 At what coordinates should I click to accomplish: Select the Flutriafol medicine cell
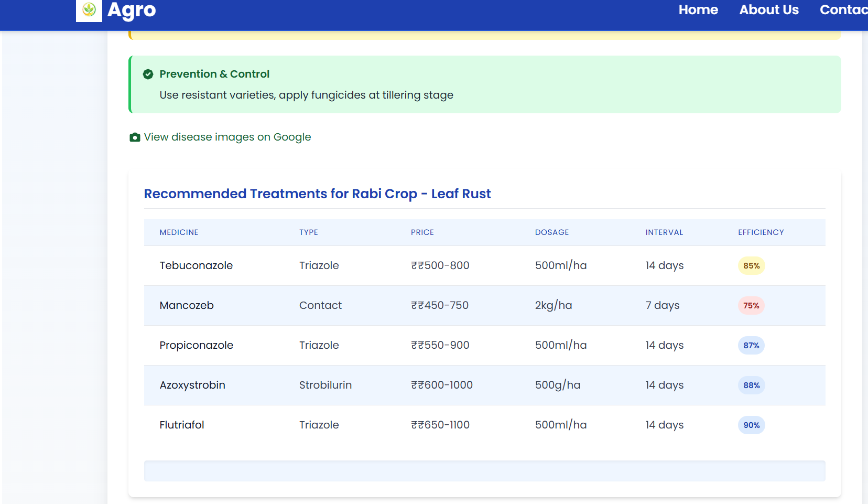pyautogui.click(x=182, y=425)
